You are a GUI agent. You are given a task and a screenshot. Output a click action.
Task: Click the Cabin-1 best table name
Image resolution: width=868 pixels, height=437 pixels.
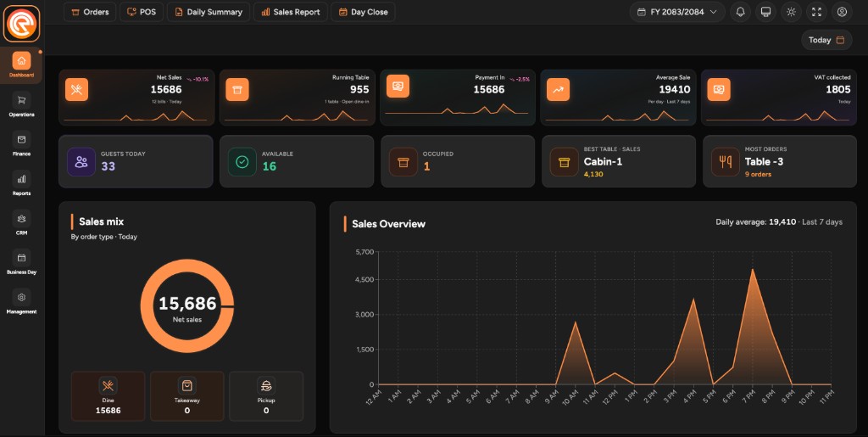(603, 162)
